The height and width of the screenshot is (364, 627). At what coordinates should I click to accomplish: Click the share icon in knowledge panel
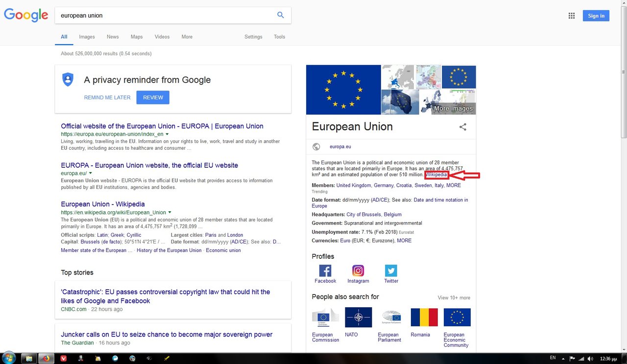click(x=462, y=127)
